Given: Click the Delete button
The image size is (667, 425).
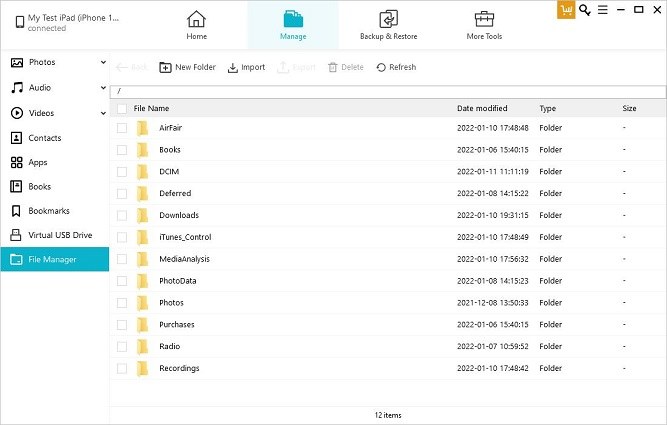Looking at the screenshot, I should pyautogui.click(x=346, y=67).
